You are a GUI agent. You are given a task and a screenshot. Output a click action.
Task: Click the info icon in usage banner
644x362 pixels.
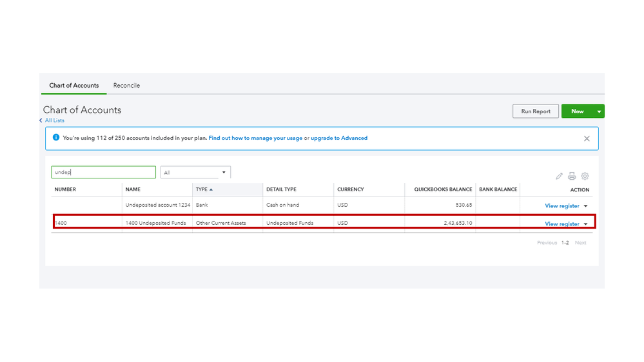(56, 137)
